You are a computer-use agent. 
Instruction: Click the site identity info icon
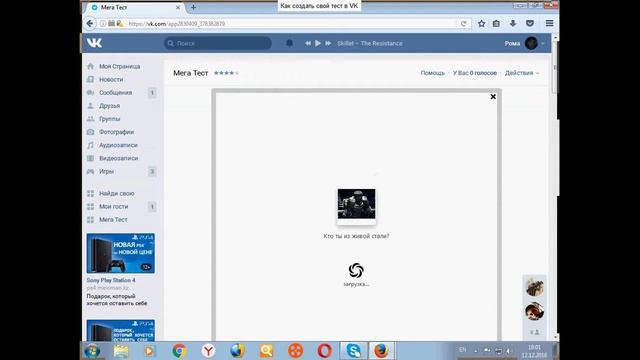[103, 24]
